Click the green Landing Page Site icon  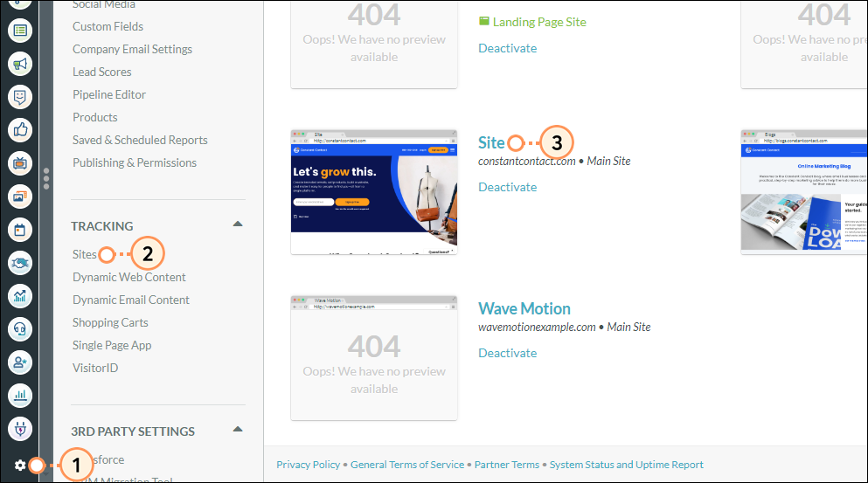[483, 21]
